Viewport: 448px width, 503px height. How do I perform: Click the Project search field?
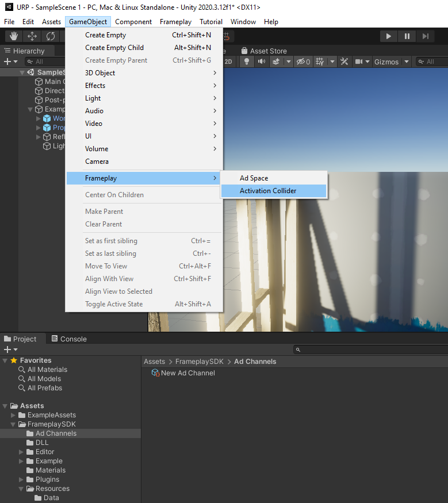pos(371,350)
